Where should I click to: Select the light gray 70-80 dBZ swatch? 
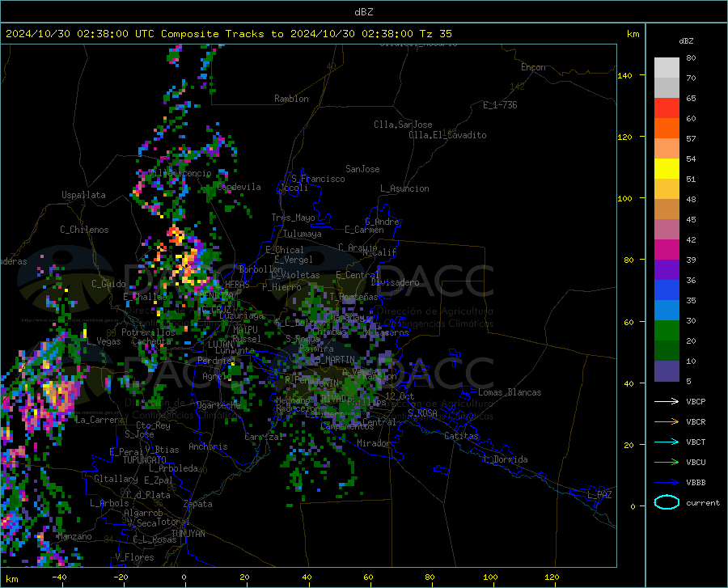click(667, 68)
